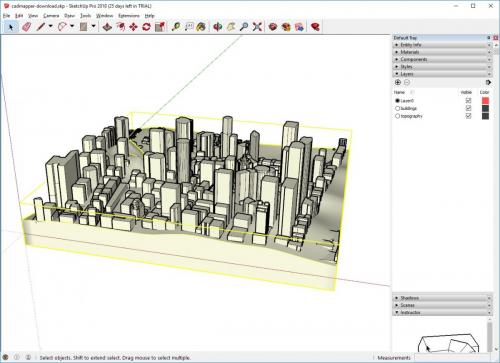Delete layer with minus icon
Image resolution: width=500 pixels, height=363 pixels.
407,82
